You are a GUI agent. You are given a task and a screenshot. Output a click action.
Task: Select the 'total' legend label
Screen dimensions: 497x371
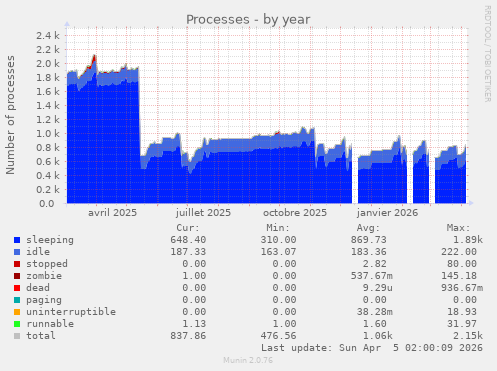click(41, 336)
